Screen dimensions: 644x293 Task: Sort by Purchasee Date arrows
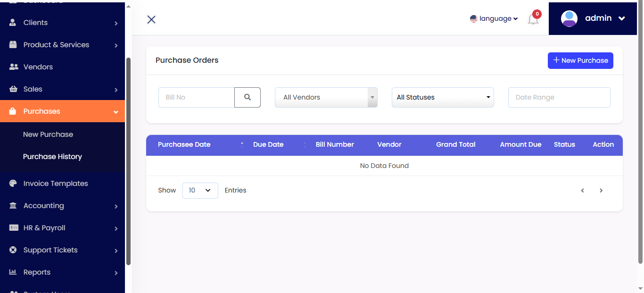tap(242, 144)
